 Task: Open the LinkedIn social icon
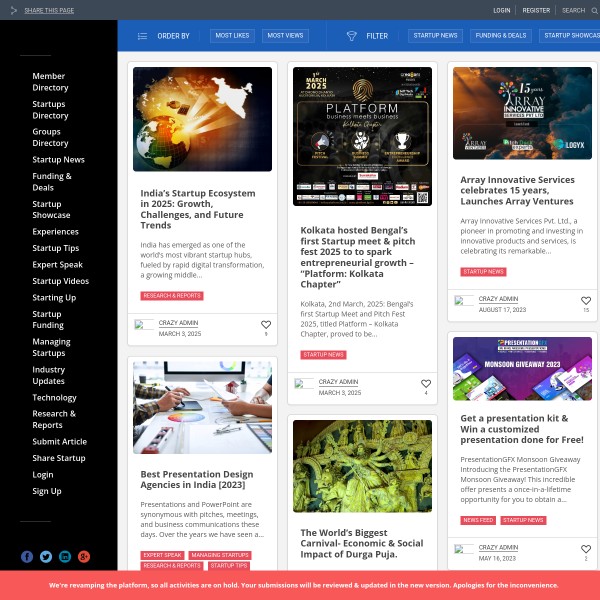[x=65, y=556]
